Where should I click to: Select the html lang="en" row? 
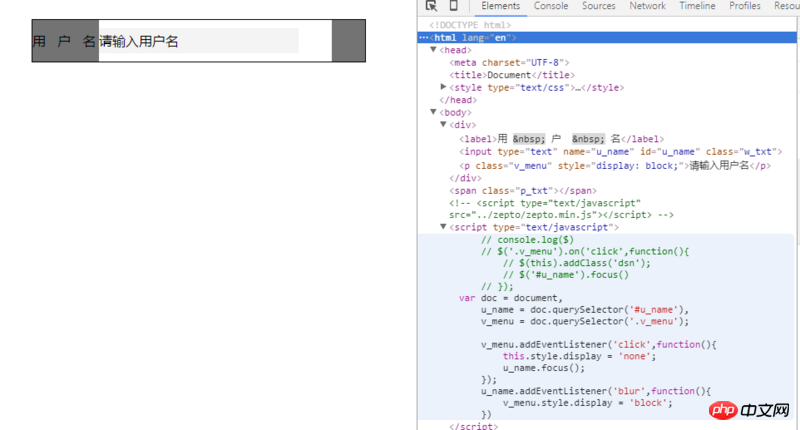click(x=607, y=38)
